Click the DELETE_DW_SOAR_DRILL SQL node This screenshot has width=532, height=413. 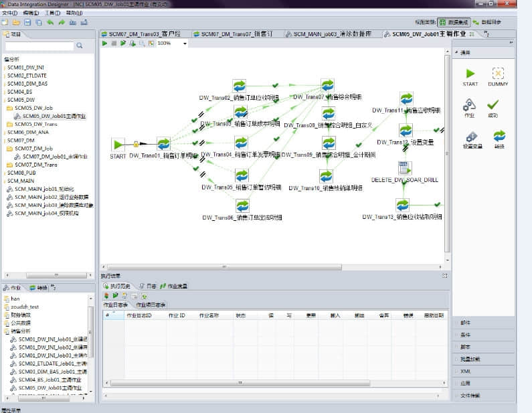404,168
